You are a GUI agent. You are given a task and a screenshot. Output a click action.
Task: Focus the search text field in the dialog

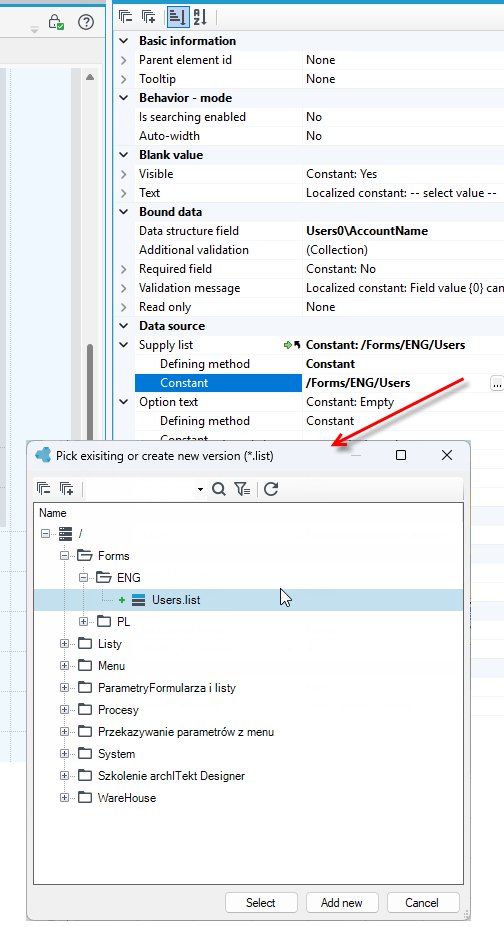click(141, 490)
